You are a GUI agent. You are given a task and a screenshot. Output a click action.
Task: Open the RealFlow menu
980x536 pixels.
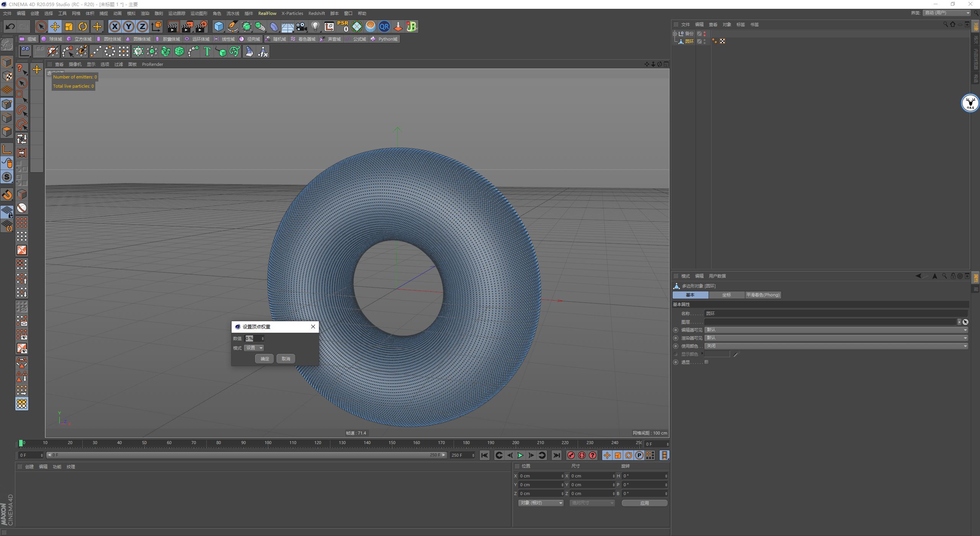[x=267, y=13]
